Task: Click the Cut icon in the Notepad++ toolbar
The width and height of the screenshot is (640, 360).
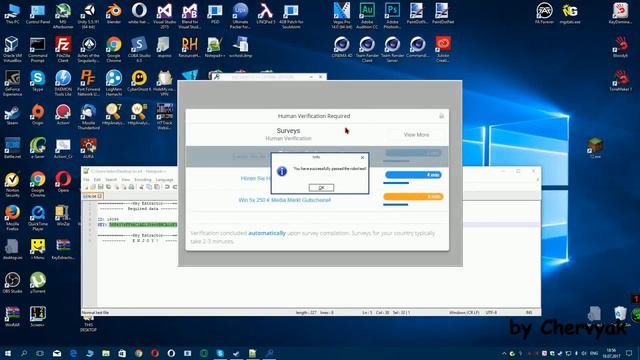Action: point(141,187)
